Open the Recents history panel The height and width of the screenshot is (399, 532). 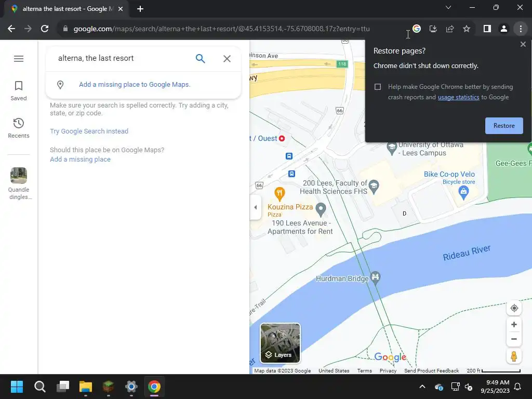coord(19,128)
